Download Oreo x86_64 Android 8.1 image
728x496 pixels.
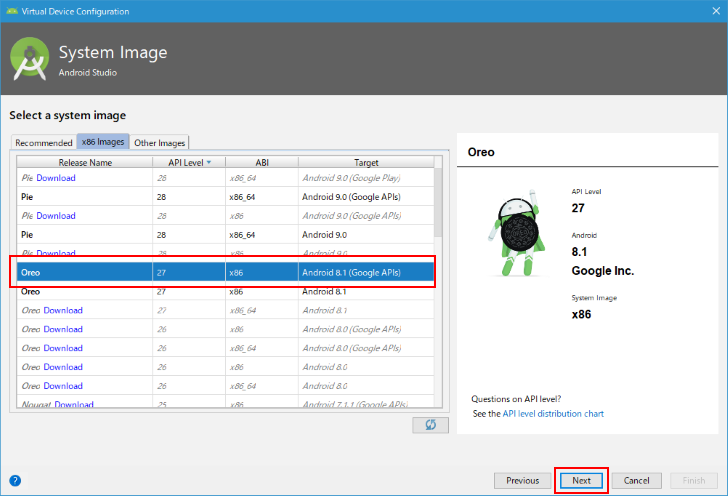coord(63,310)
